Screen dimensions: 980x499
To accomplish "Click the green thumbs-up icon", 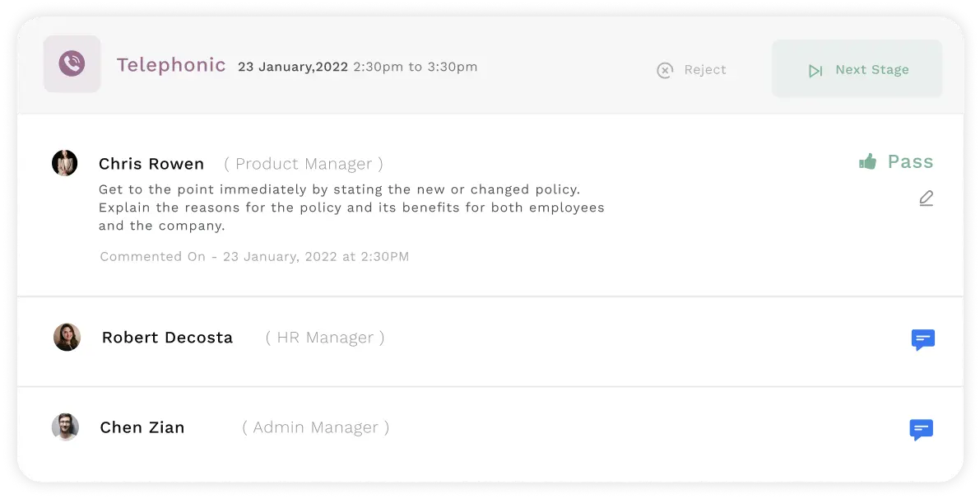I will (x=867, y=161).
